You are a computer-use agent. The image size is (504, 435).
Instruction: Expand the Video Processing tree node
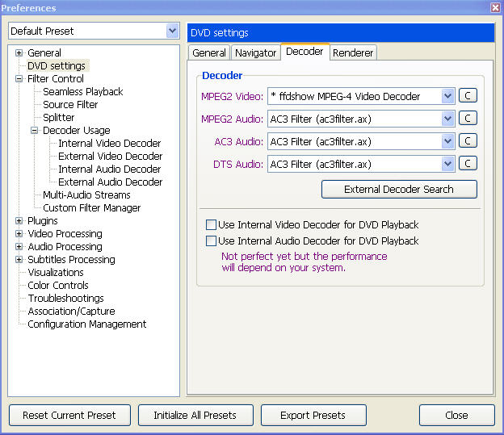coord(19,234)
